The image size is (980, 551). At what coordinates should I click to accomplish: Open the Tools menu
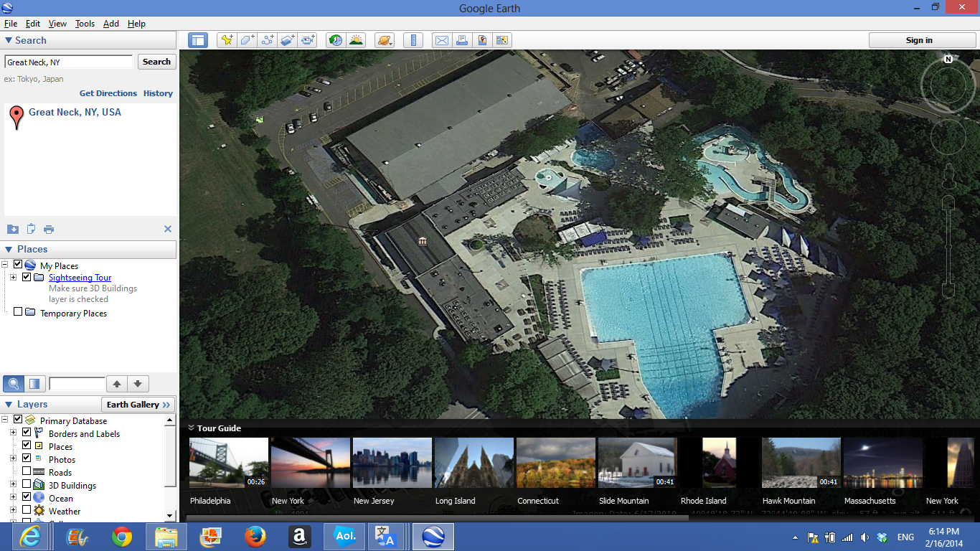point(85,24)
